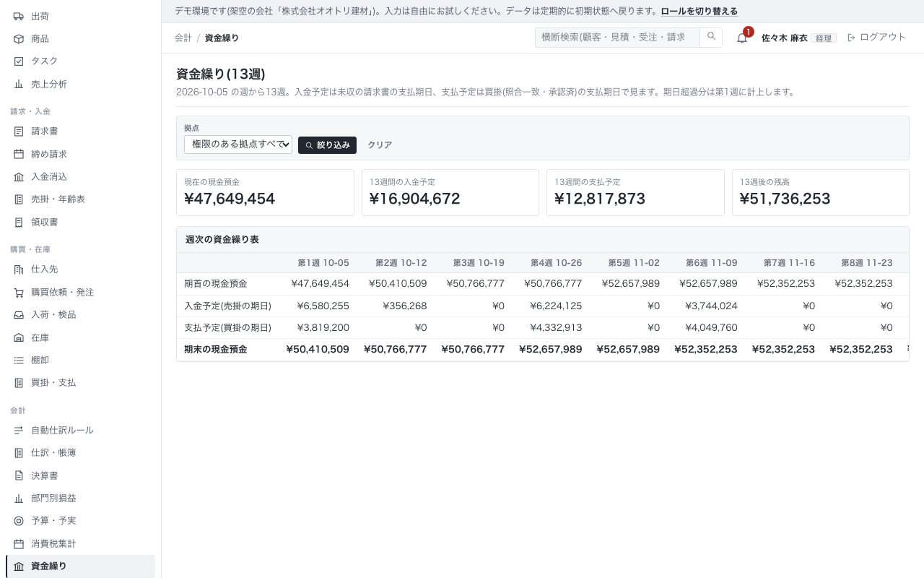Click ロールを切り替える link in banner

699,12
